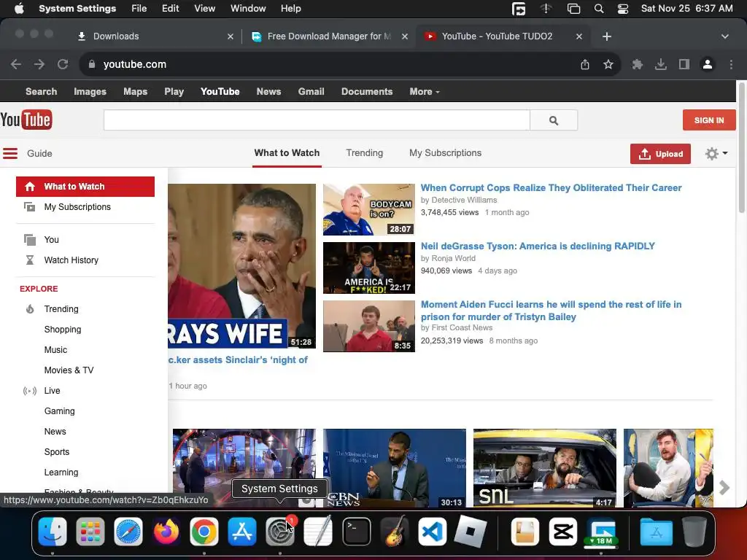747x560 pixels.
Task: Select the My Subscriptions tab
Action: pyautogui.click(x=445, y=153)
